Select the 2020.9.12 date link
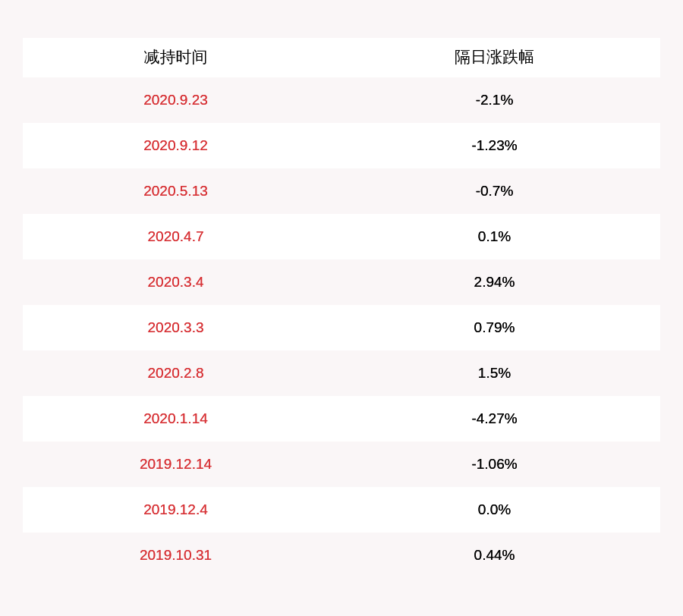 tap(175, 145)
